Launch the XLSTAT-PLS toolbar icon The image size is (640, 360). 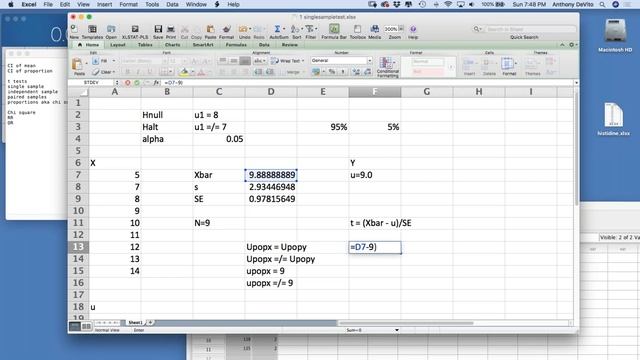coord(135,29)
